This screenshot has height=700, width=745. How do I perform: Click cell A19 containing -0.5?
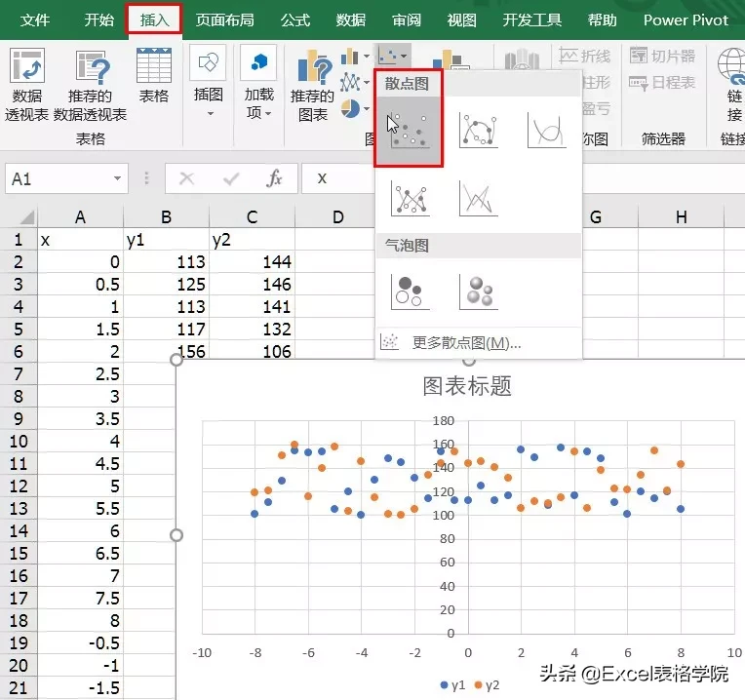80,643
